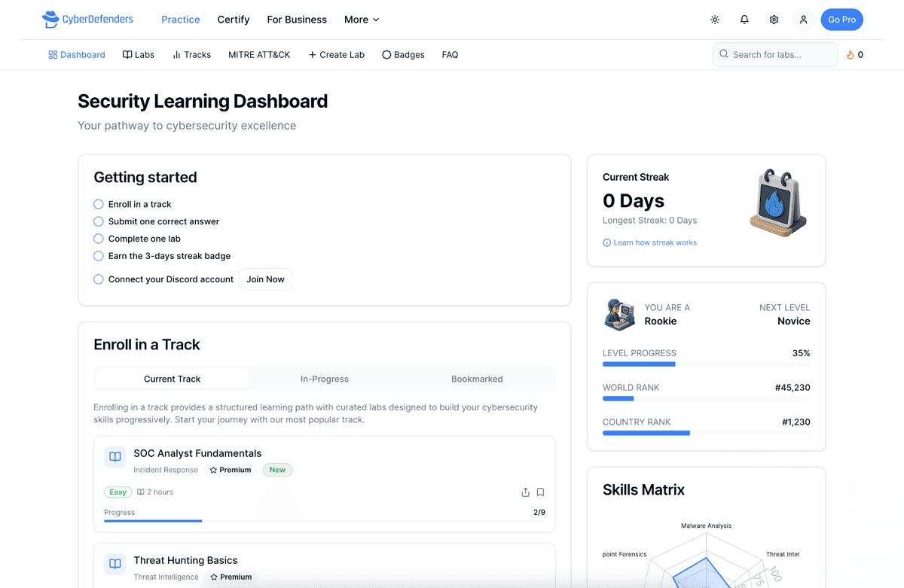Open notifications bell icon
Screen dimensions: 904x588
[x=744, y=20]
